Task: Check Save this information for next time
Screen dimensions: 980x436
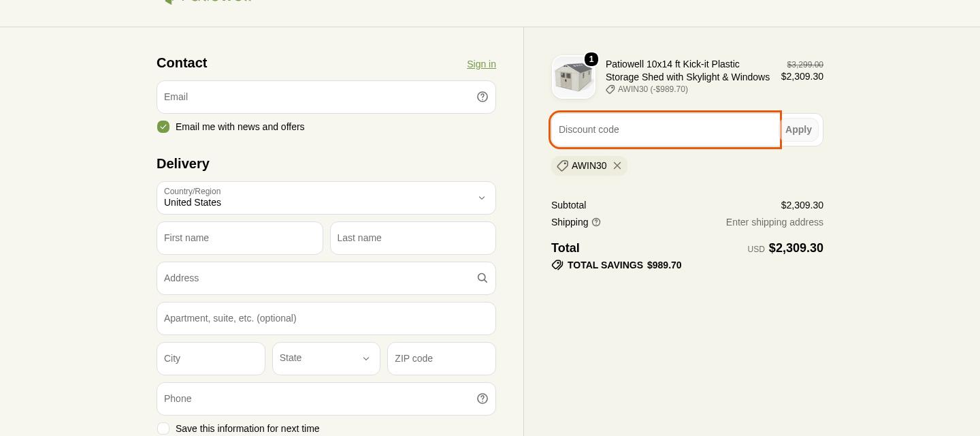Action: point(163,429)
